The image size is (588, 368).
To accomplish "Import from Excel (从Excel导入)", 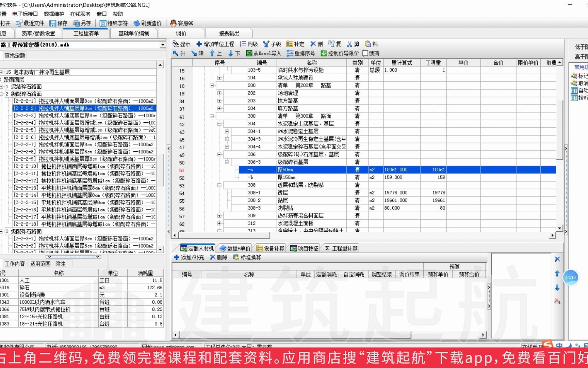I will click(264, 53).
